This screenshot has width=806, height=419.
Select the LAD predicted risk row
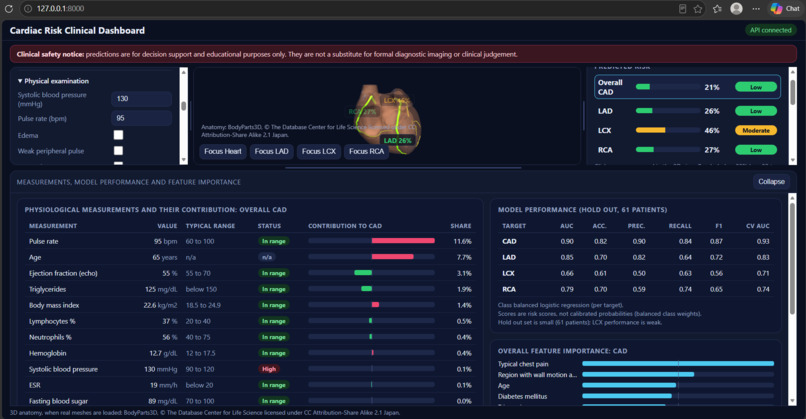pyautogui.click(x=688, y=111)
